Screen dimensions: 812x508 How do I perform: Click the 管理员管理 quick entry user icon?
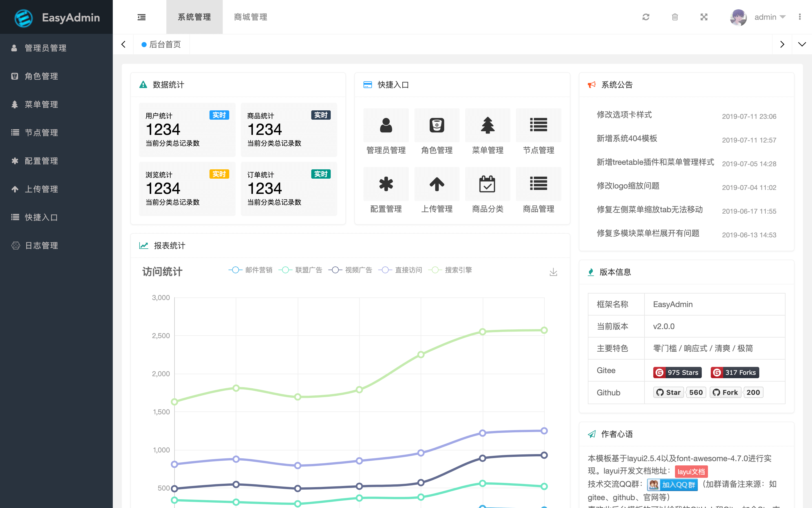point(386,125)
